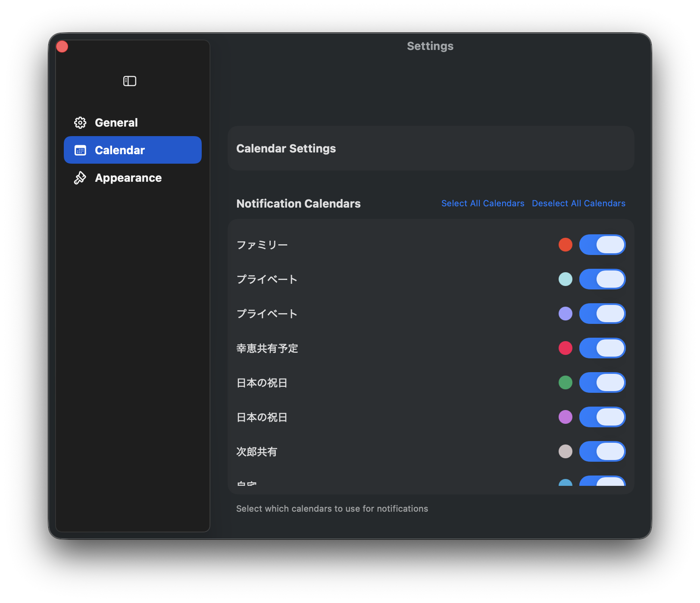The height and width of the screenshot is (603, 700).
Task: Select the calendar icon in the sidebar
Action: [80, 150]
